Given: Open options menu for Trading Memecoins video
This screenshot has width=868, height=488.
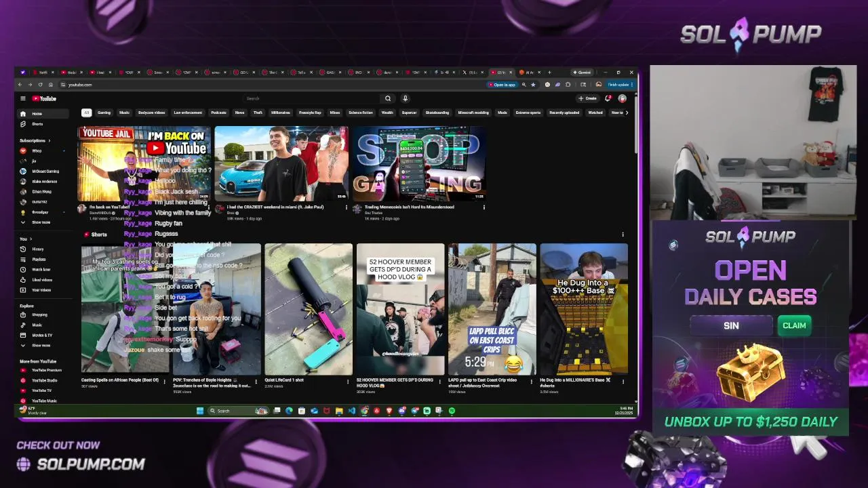Looking at the screenshot, I should (x=484, y=207).
